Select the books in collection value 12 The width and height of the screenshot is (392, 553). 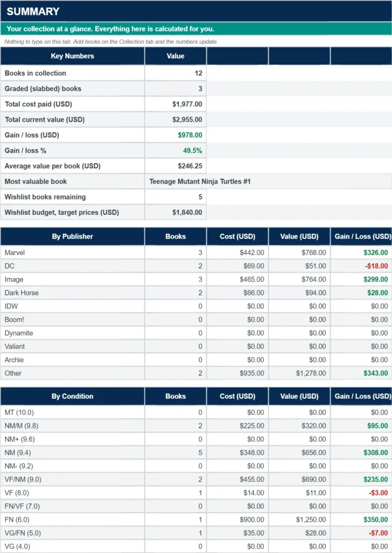coord(175,73)
